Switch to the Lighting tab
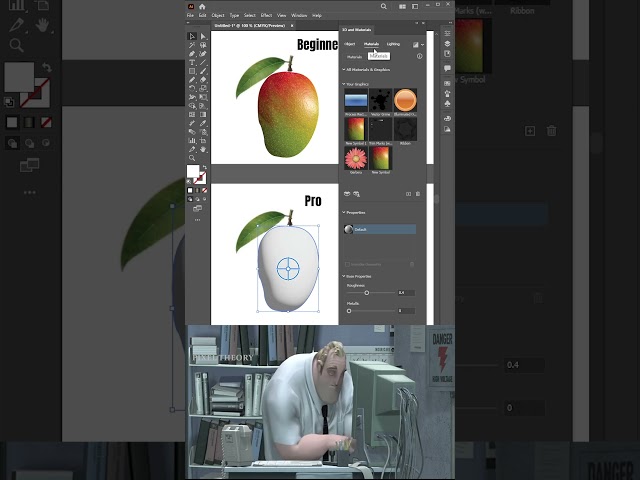The width and height of the screenshot is (640, 480). click(x=393, y=44)
